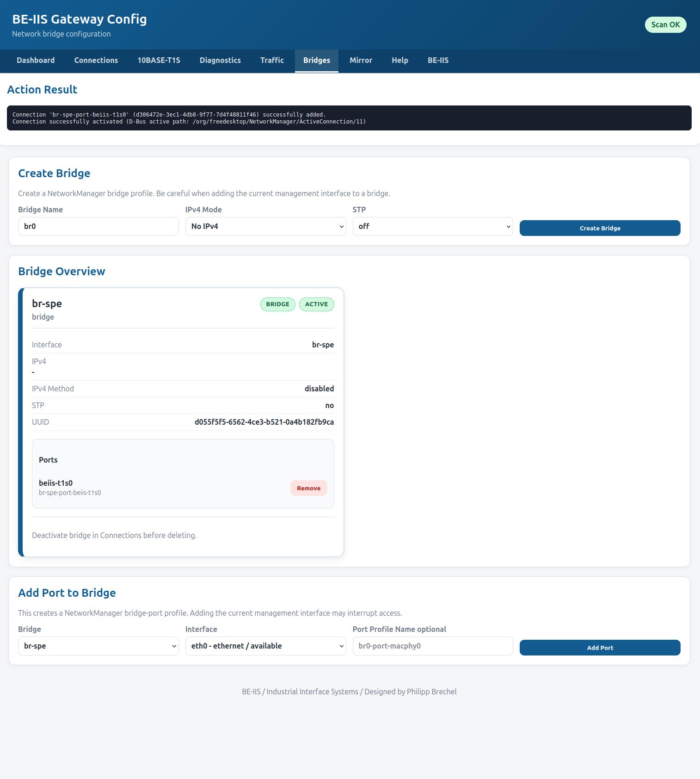This screenshot has height=779, width=700.
Task: Click the Create Bridge button
Action: (x=600, y=228)
